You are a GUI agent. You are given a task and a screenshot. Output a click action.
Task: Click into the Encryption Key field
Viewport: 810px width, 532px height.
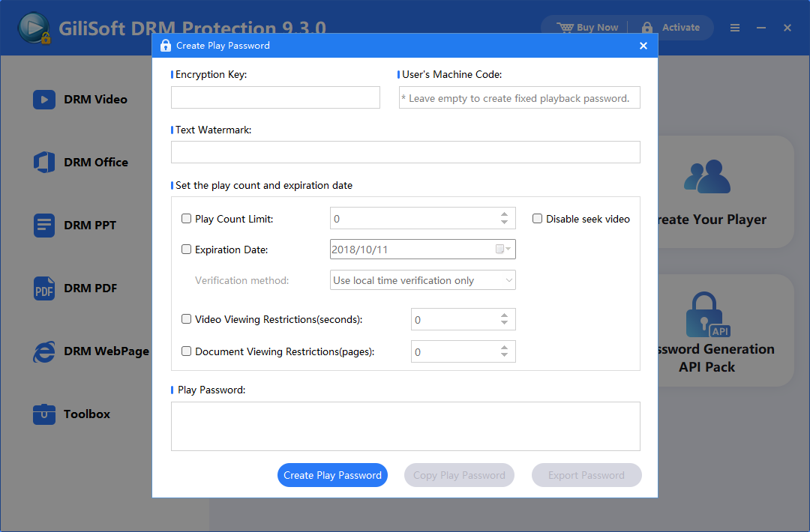pos(275,97)
